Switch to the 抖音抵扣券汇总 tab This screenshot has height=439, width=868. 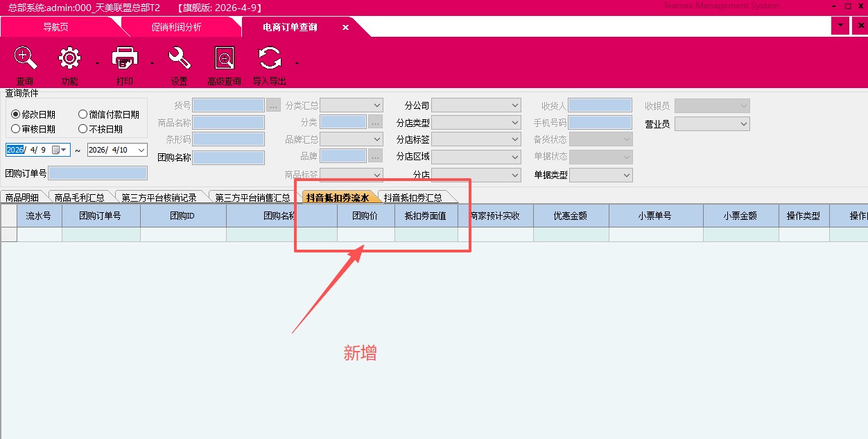413,198
